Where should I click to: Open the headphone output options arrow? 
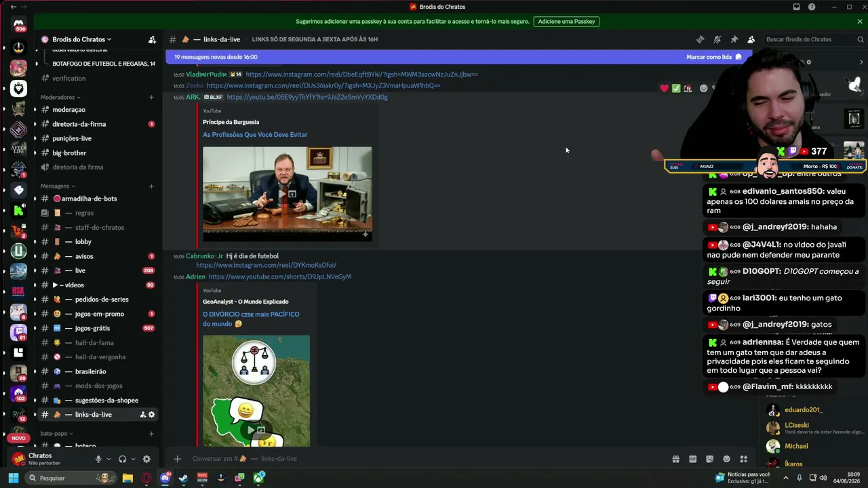133,459
